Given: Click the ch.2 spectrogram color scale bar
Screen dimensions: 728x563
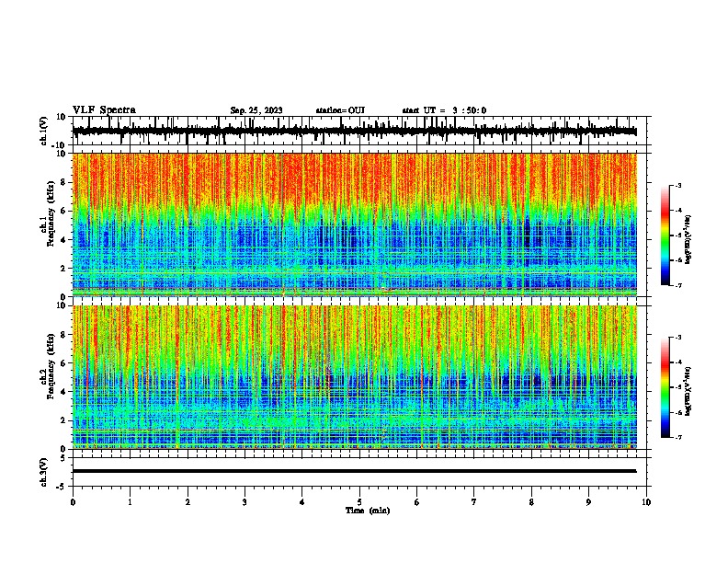Looking at the screenshot, I should tap(665, 387).
